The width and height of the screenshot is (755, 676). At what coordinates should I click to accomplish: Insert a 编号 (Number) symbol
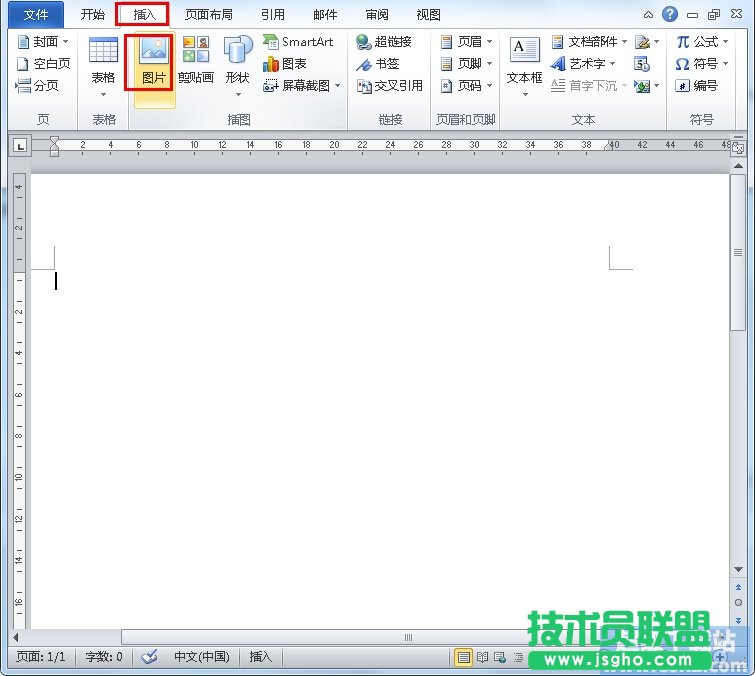[x=697, y=86]
